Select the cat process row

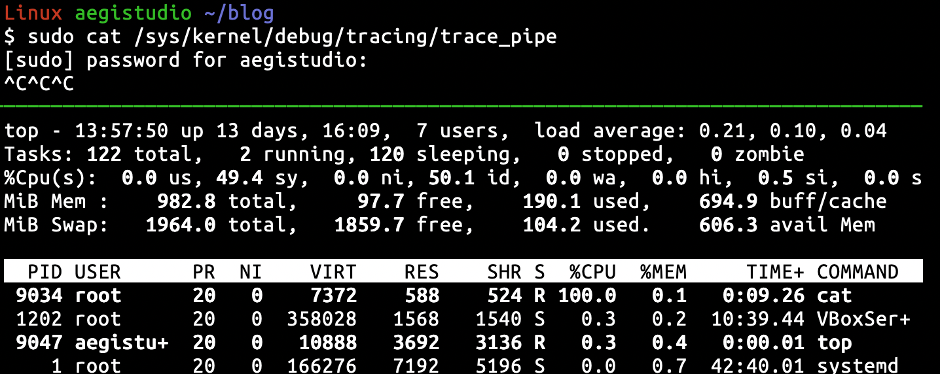pos(463,295)
